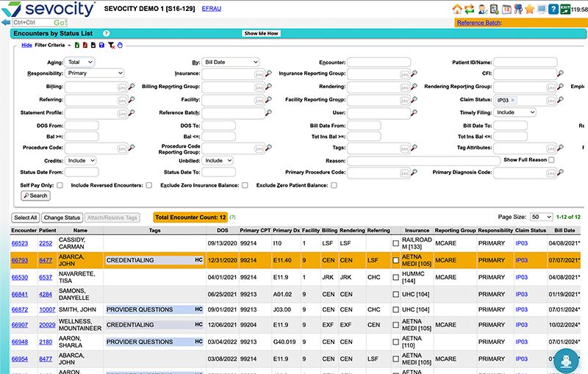This screenshot has height=374, width=588.
Task: Export to PDF red file icon
Action: point(85,45)
